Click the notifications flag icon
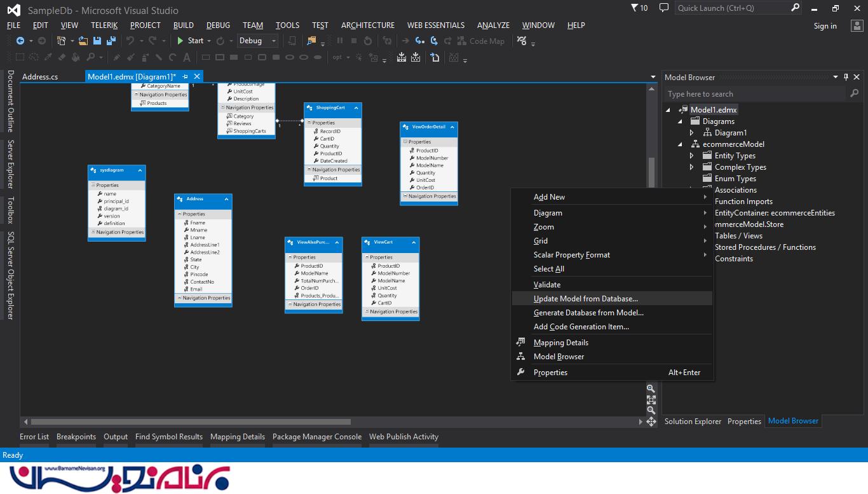This screenshot has height=494, width=868. point(635,8)
